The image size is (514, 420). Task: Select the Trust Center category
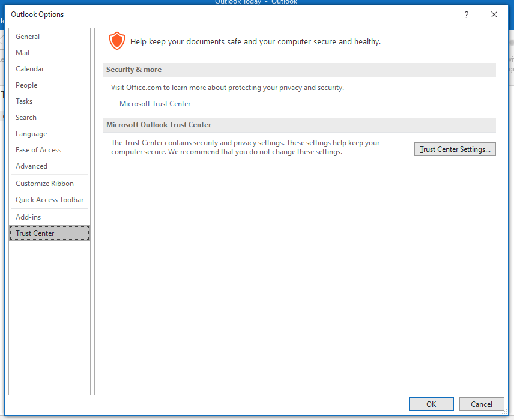tap(49, 233)
